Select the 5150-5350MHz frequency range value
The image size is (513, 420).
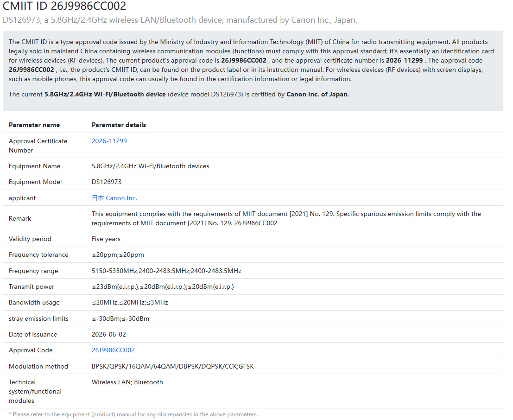click(166, 271)
